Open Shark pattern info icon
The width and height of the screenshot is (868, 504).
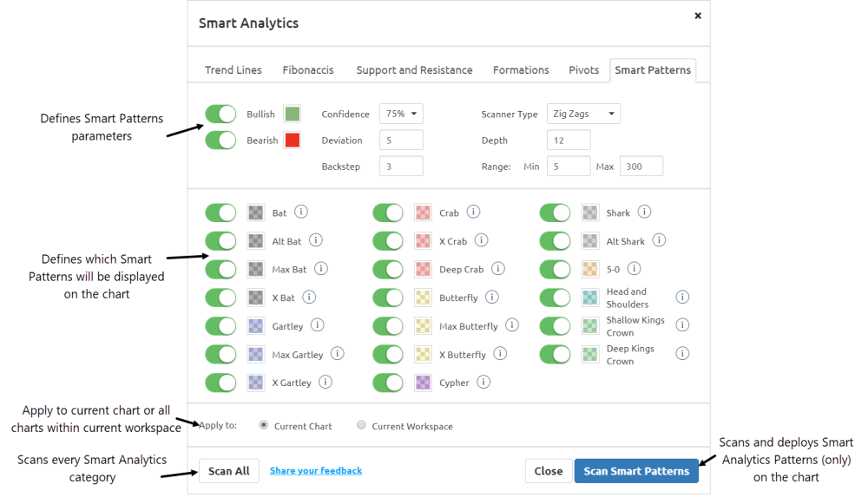[644, 212]
